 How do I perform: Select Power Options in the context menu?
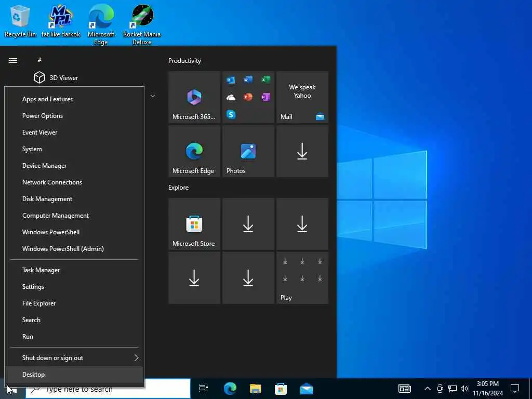tap(74, 116)
